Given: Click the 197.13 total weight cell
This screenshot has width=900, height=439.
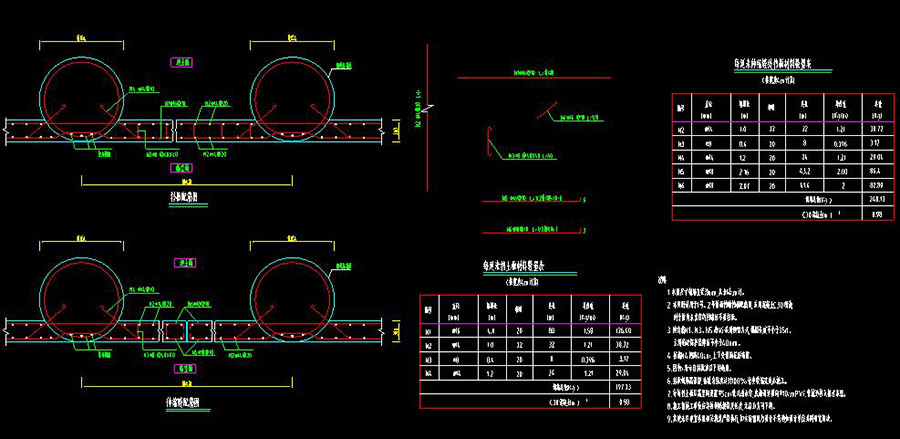Looking at the screenshot, I should (x=626, y=387).
